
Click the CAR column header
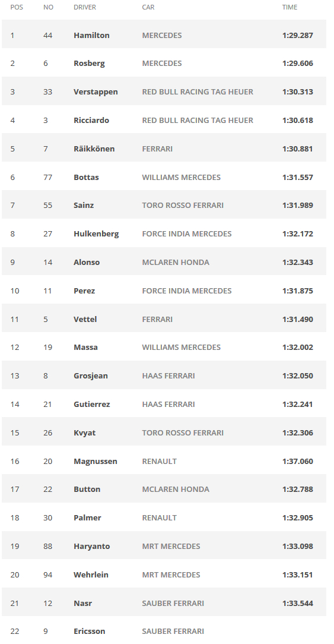click(x=148, y=7)
